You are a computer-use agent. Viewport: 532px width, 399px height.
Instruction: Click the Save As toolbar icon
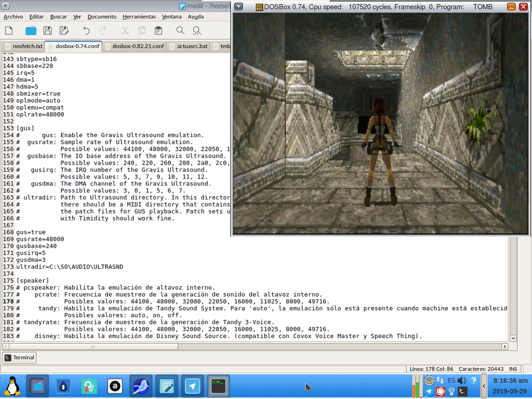click(x=64, y=31)
